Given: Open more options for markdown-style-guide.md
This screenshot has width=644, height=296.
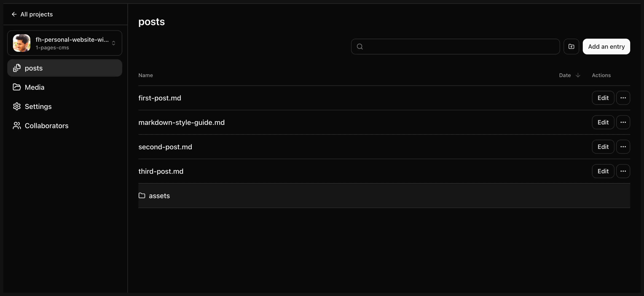Looking at the screenshot, I should (623, 122).
